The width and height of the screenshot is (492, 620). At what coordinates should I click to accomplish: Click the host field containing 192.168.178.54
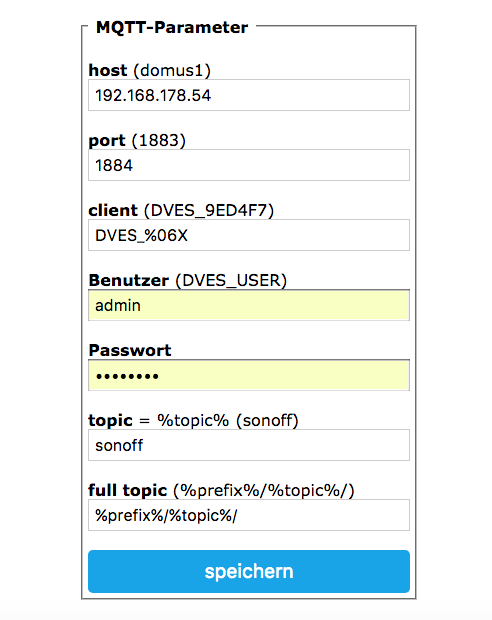click(x=249, y=95)
